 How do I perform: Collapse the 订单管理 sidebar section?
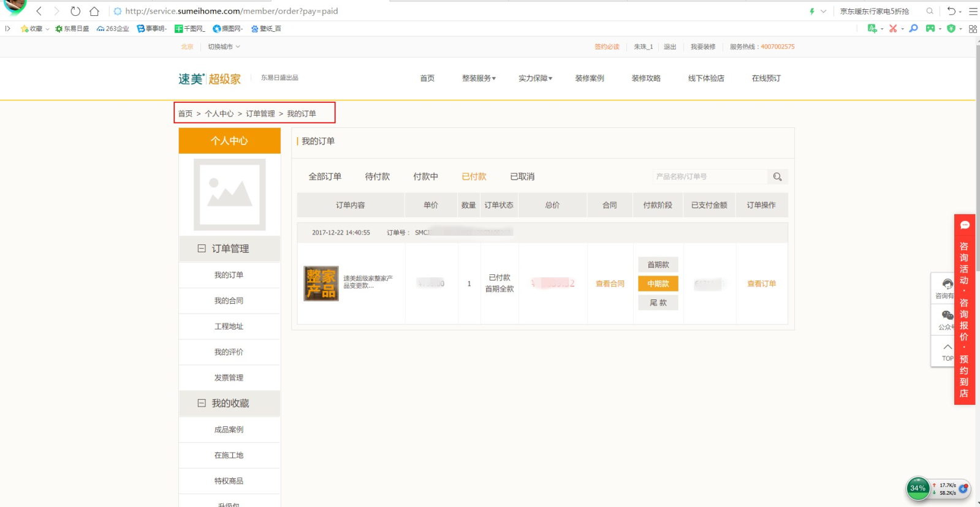[202, 249]
